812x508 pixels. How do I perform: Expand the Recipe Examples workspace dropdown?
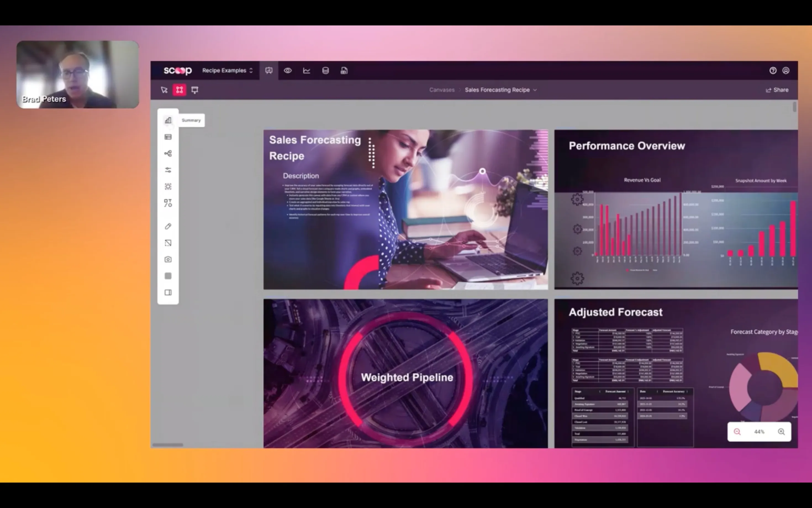(227, 70)
